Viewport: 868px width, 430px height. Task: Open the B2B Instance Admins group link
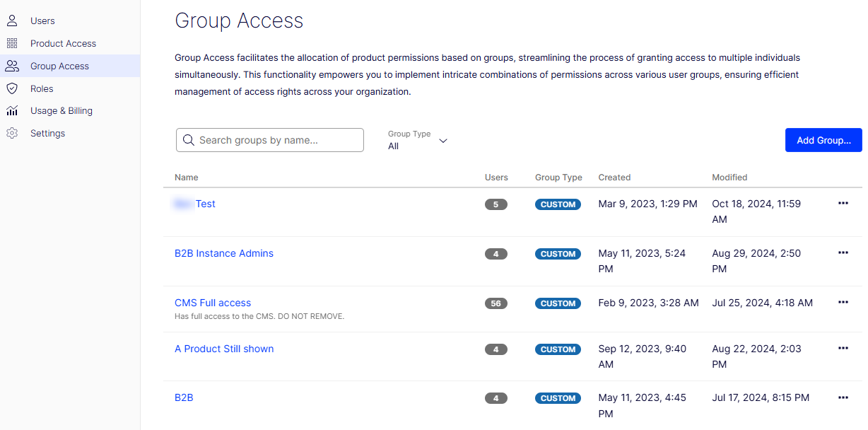(224, 253)
